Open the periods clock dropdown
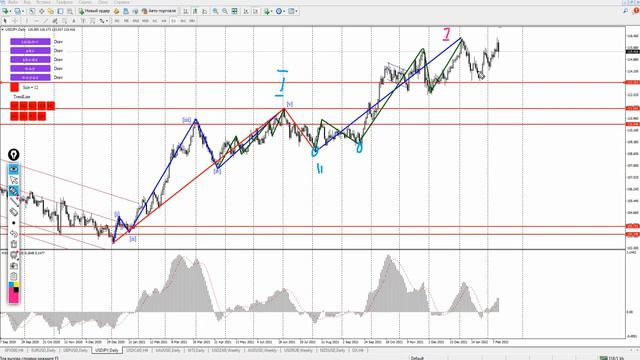Viewport: 640px width, 360px height. [280, 11]
